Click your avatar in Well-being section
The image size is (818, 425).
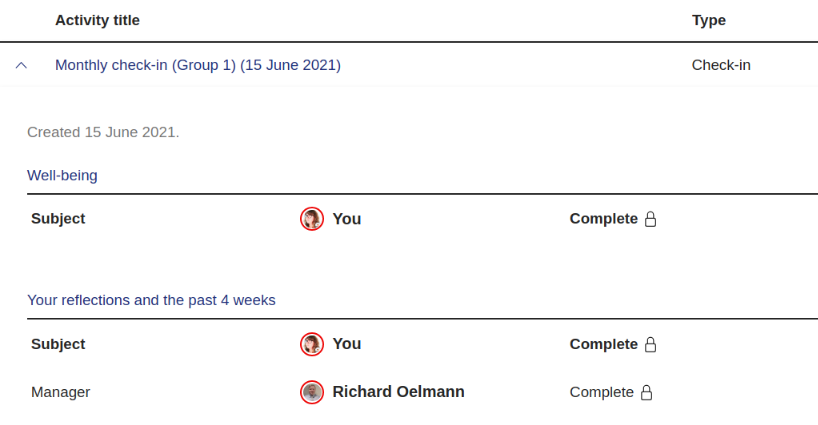(312, 219)
